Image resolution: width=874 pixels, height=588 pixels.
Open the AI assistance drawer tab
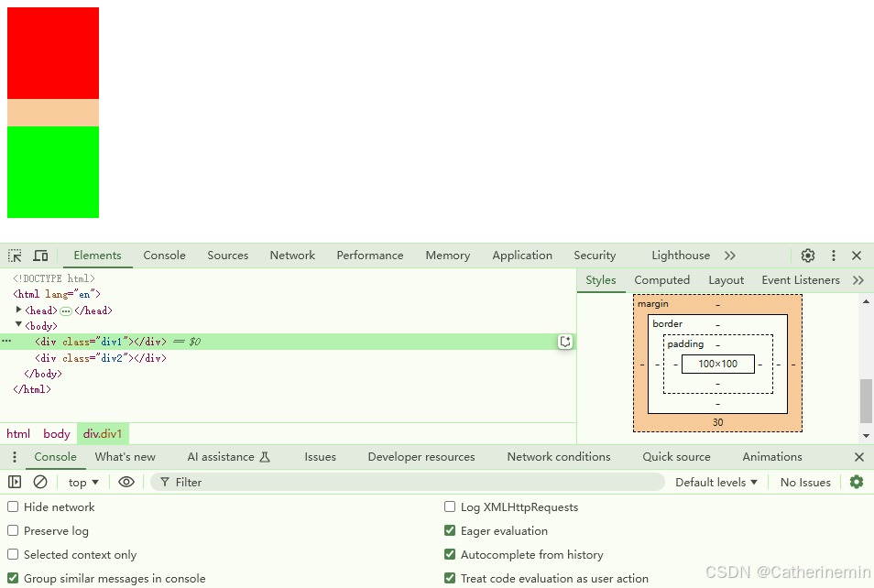228,457
